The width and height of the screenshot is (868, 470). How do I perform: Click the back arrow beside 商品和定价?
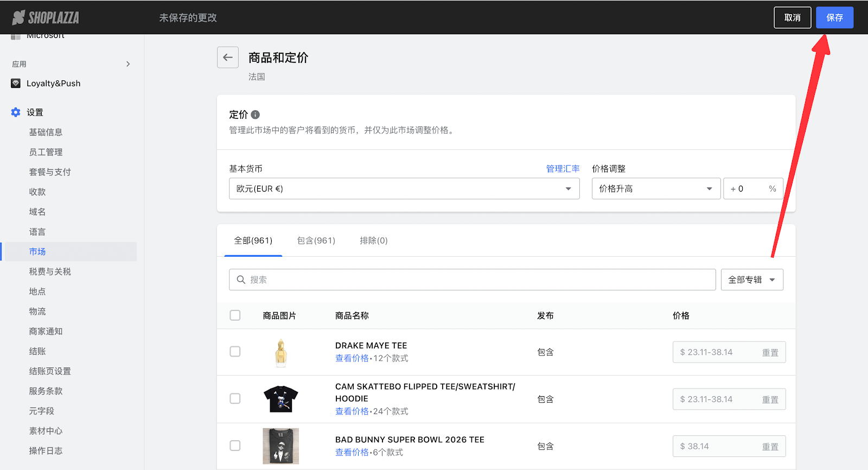[x=228, y=58]
